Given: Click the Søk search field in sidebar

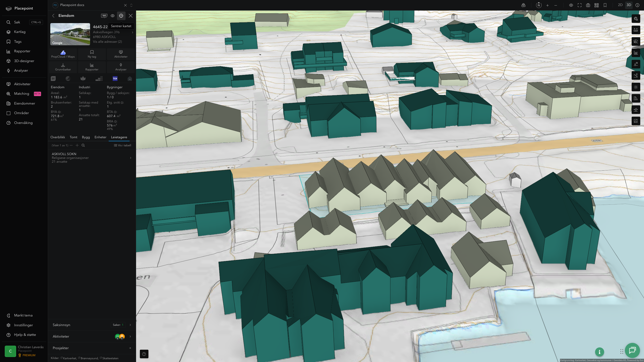Looking at the screenshot, I should [x=24, y=22].
